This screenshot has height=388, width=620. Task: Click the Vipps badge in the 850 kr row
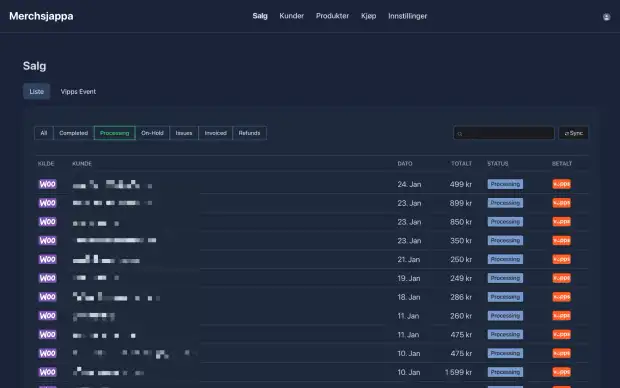pyautogui.click(x=561, y=221)
